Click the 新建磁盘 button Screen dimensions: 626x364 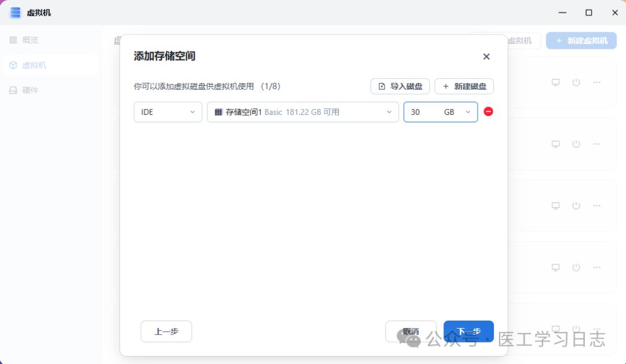464,86
